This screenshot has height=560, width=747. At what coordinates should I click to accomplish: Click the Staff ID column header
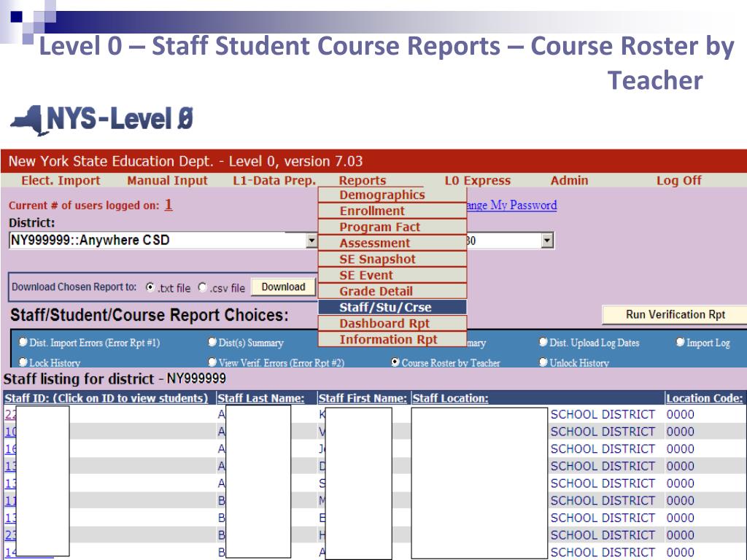[107, 398]
